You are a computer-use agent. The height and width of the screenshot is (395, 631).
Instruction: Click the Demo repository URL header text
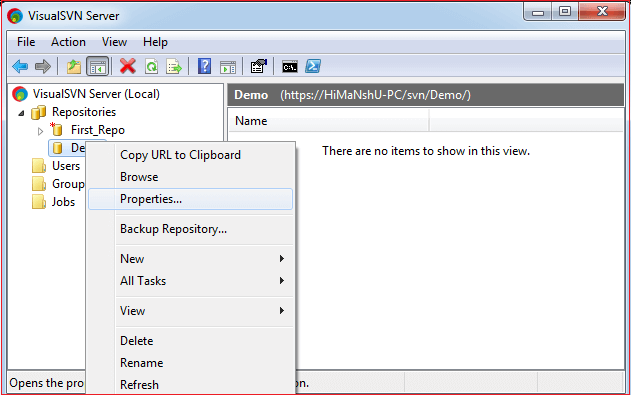tap(375, 95)
